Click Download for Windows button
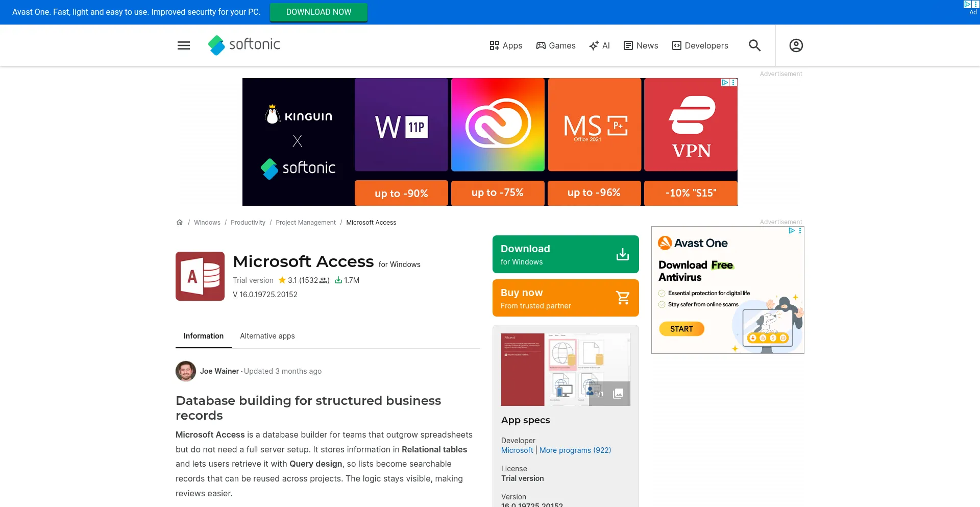980x507 pixels. [566, 254]
